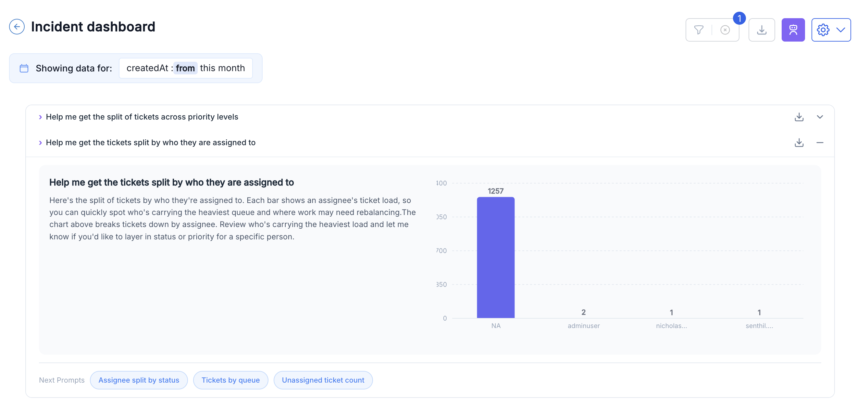Click the chevron before the priority levels prompt

pyautogui.click(x=41, y=117)
